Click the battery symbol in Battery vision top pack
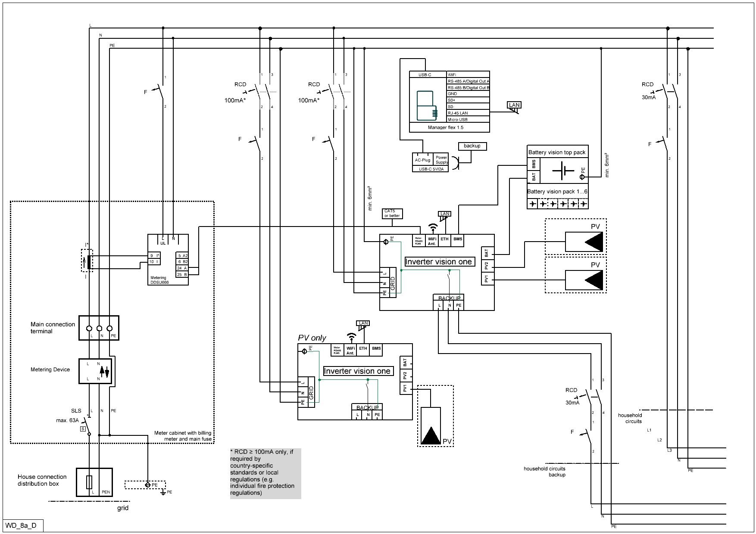 [563, 171]
